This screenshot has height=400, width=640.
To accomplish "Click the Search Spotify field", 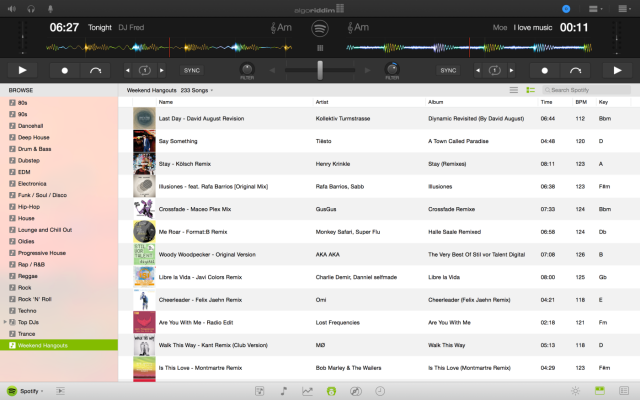I will coord(590,90).
